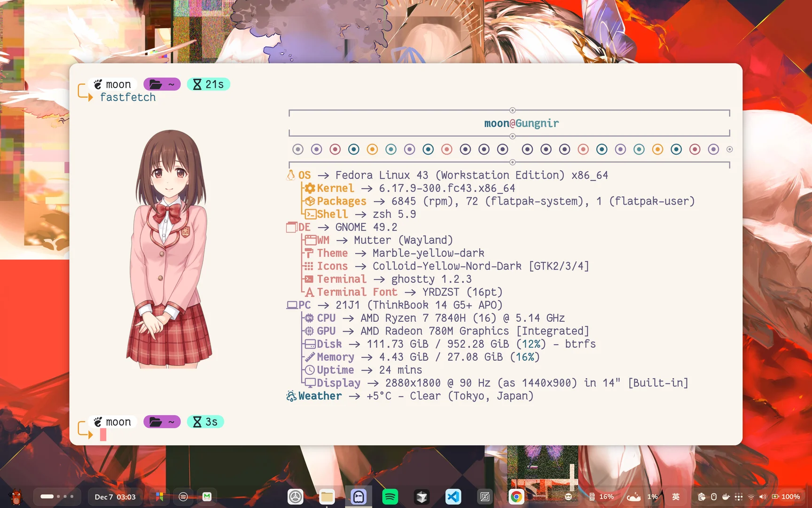Viewport: 812px width, 508px height.
Task: Mute sound by clicking the speaker icon
Action: coord(763,497)
